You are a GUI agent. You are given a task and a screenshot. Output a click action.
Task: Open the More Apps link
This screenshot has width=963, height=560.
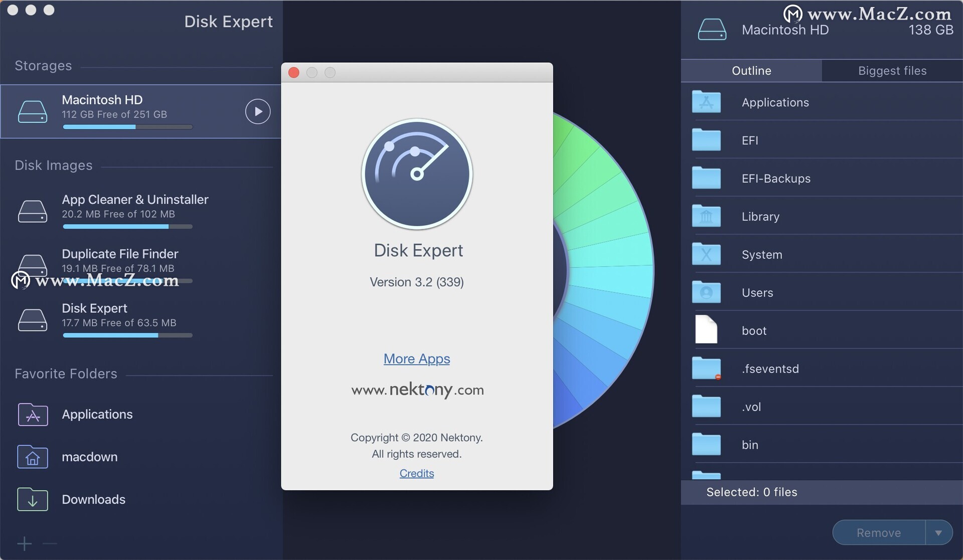tap(417, 359)
